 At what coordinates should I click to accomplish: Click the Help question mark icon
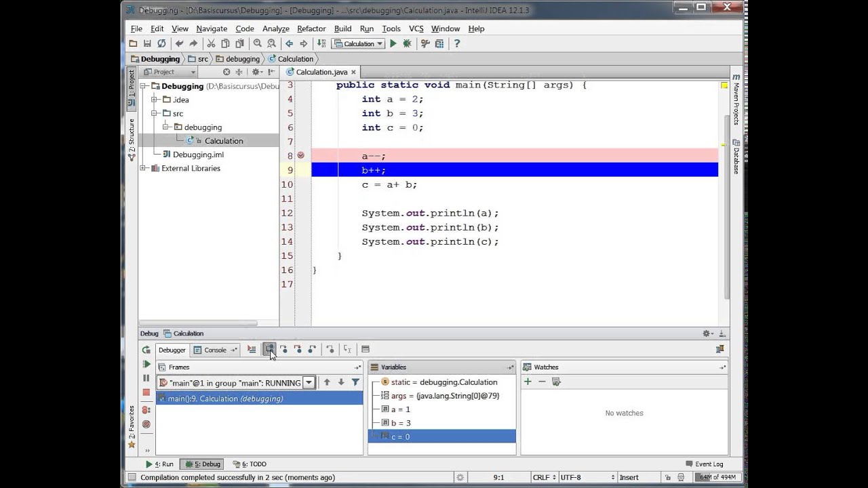pyautogui.click(x=456, y=43)
